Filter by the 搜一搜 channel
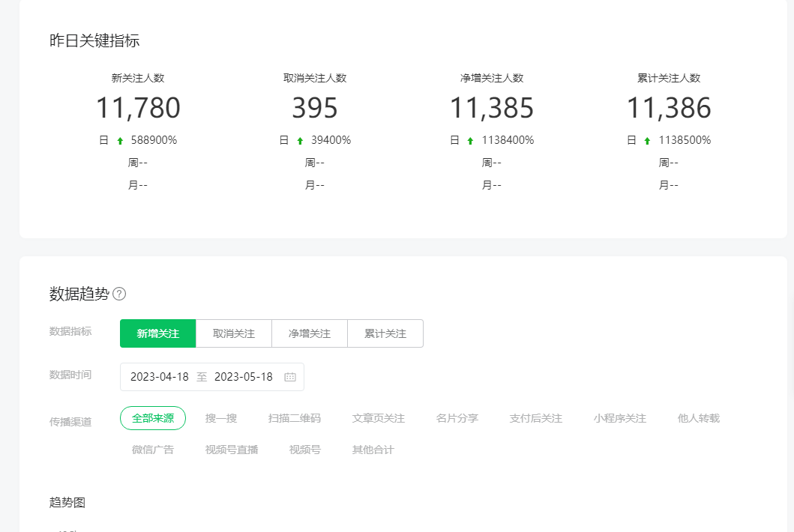The height and width of the screenshot is (532, 794). 220,418
